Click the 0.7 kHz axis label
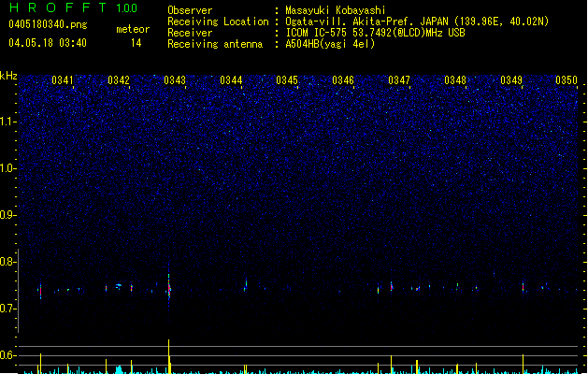This screenshot has width=588, height=374. coord(8,309)
